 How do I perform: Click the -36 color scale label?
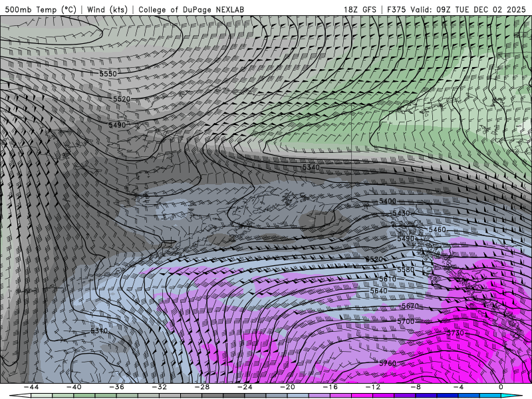pyautogui.click(x=116, y=387)
